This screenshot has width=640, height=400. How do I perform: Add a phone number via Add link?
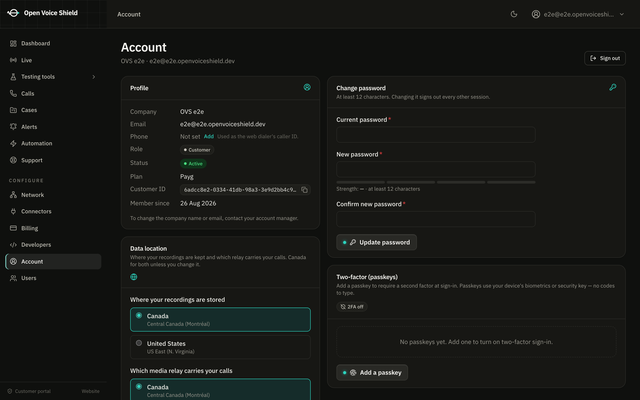pyautogui.click(x=209, y=136)
